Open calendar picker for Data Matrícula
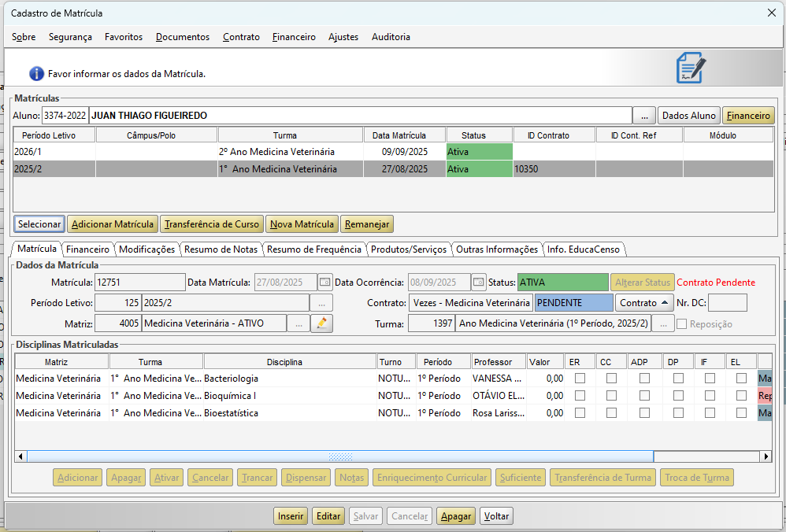Image resolution: width=786 pixels, height=532 pixels. [x=325, y=282]
